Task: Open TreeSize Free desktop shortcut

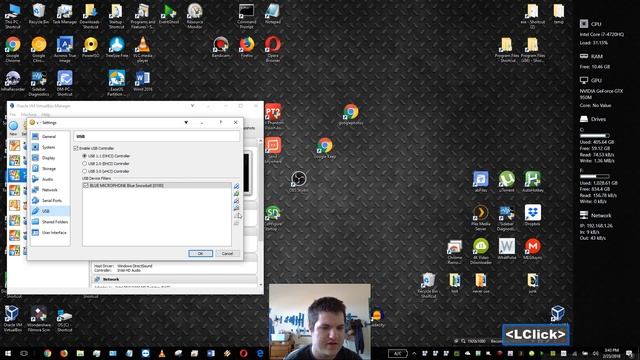Action: pyautogui.click(x=117, y=47)
